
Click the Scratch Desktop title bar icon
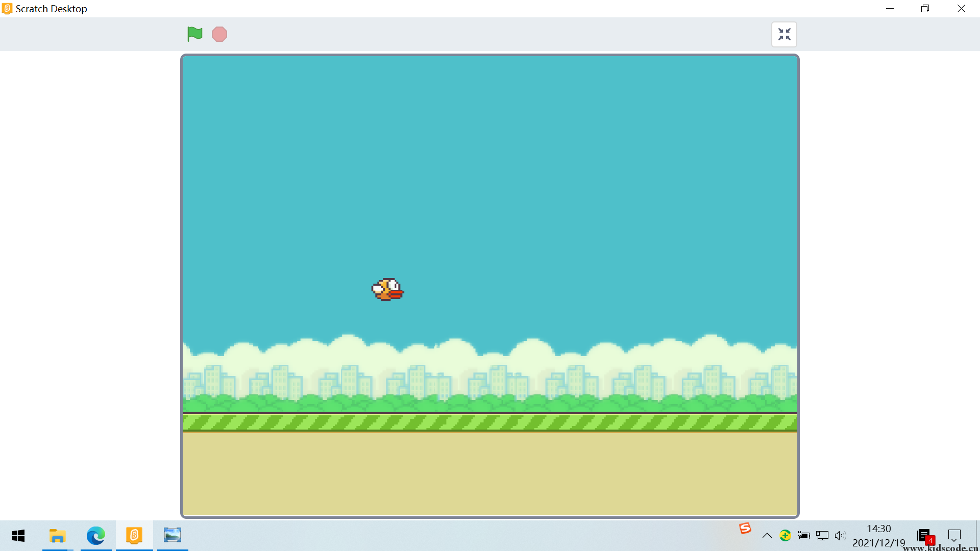(x=7, y=9)
